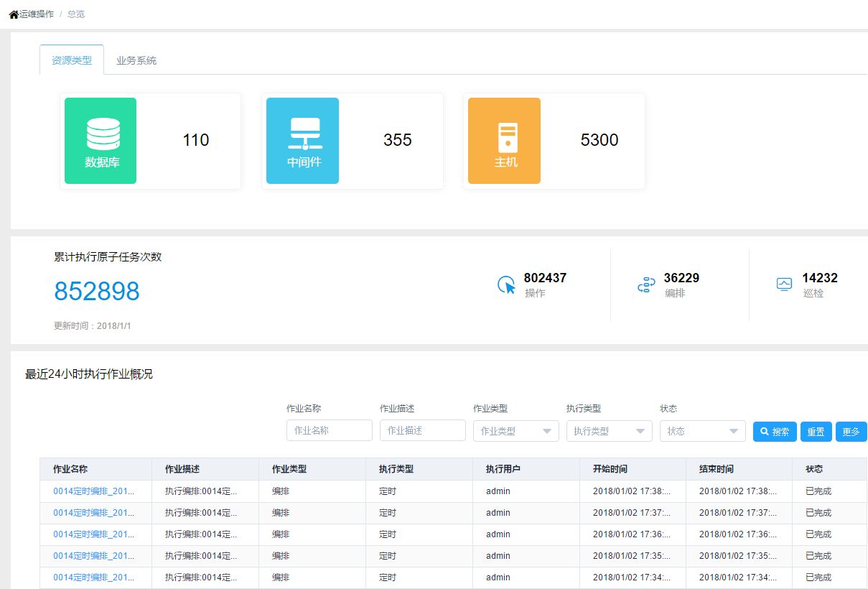The image size is (868, 589).
Task: Switch to the 业务系统 tab
Action: (x=136, y=60)
